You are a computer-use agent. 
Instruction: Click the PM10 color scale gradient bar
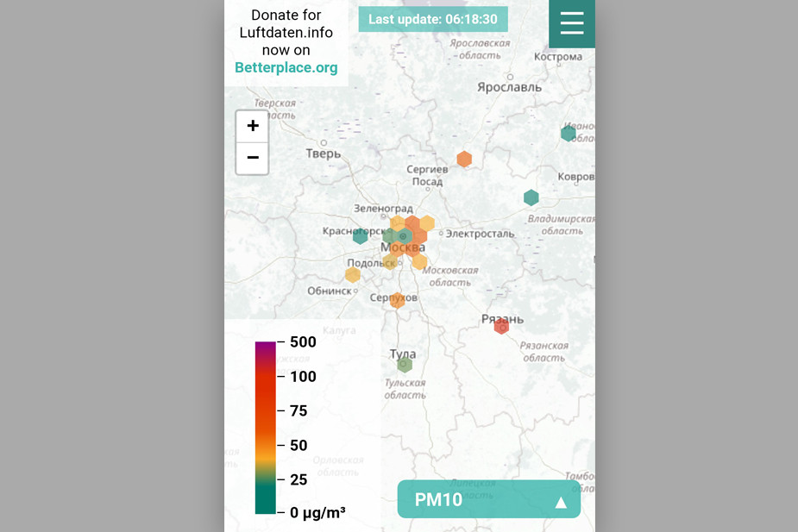pyautogui.click(x=265, y=428)
